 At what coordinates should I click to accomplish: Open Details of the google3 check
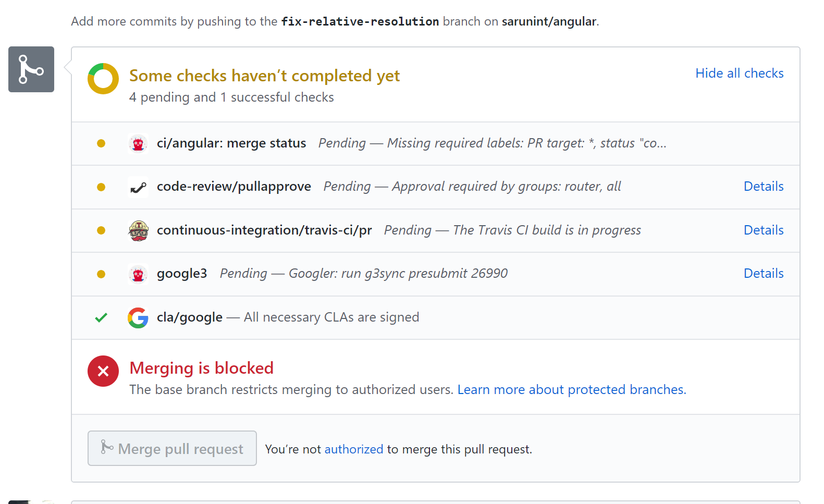(764, 274)
